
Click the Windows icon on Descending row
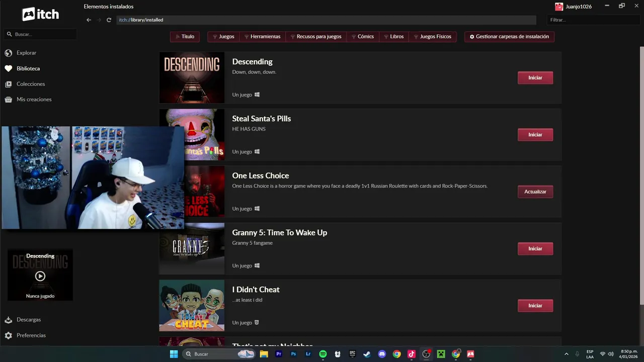pyautogui.click(x=257, y=95)
